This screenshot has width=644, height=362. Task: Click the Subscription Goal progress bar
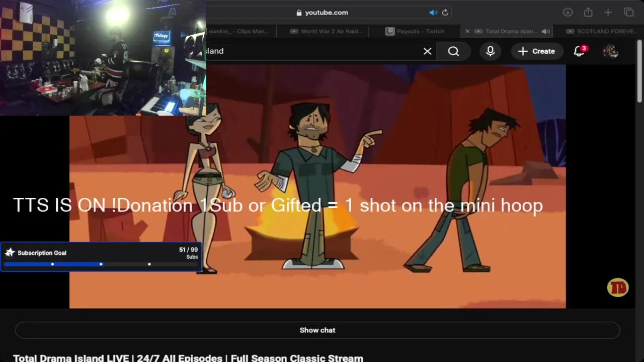click(x=101, y=264)
